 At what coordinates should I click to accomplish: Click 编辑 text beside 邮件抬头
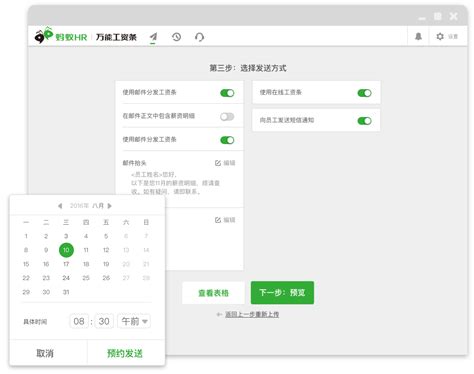point(229,163)
